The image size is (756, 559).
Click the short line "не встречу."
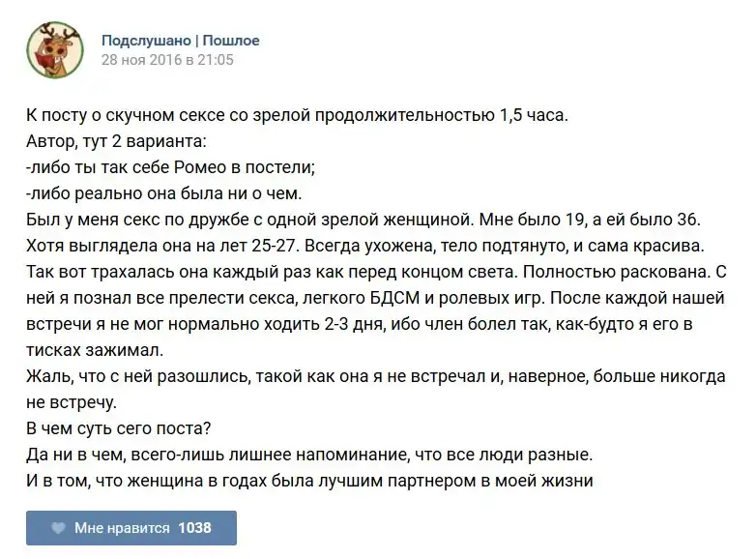point(72,398)
